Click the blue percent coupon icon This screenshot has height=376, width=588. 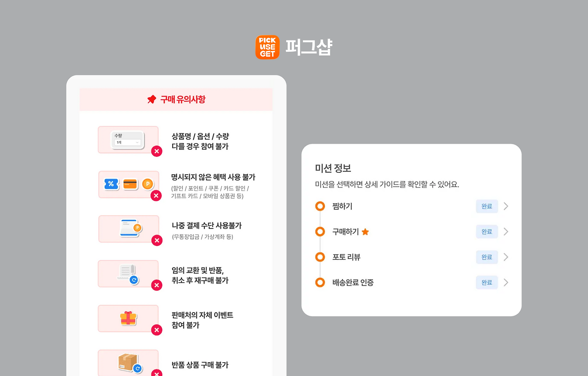[112, 184]
